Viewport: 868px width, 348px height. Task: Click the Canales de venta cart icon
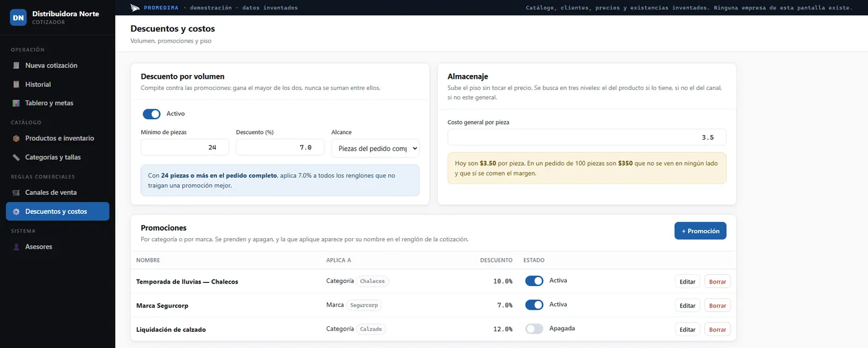[x=16, y=192]
